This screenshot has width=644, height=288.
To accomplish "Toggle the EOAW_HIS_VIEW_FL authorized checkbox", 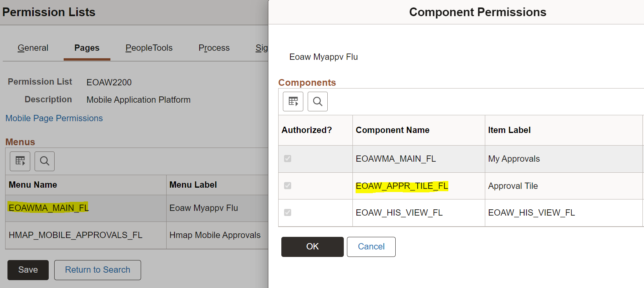I will [288, 212].
